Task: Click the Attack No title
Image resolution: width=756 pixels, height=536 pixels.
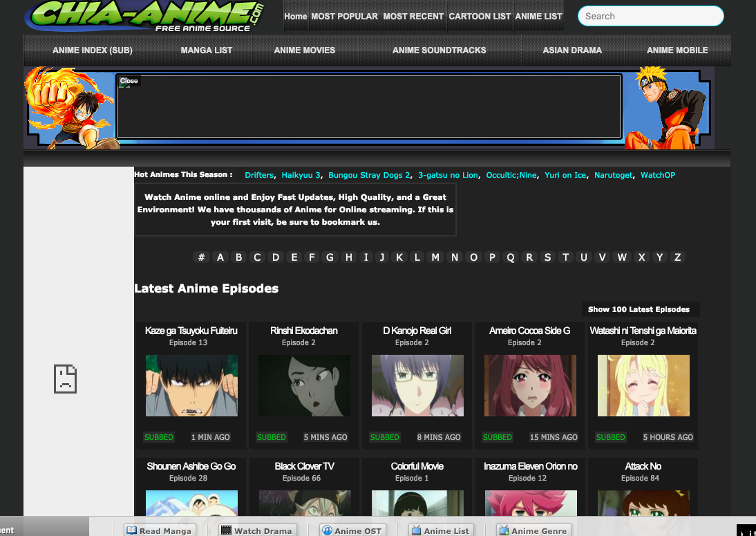Action: (x=643, y=467)
